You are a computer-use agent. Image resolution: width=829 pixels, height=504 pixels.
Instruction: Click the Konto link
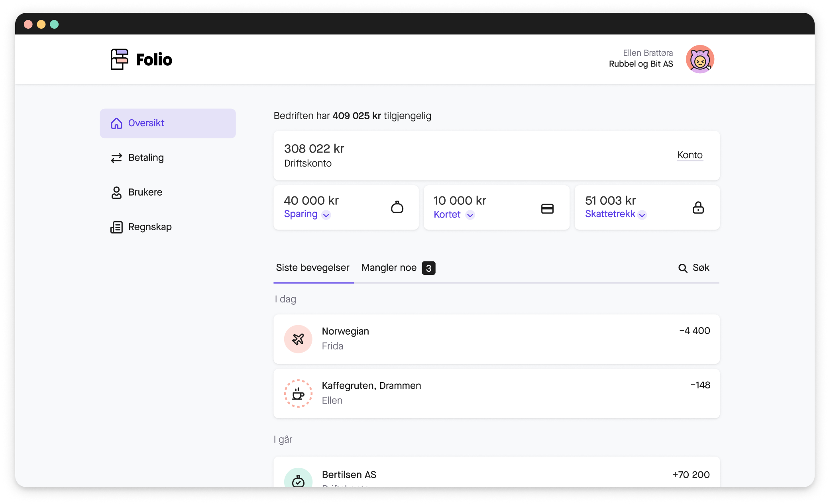[690, 155]
